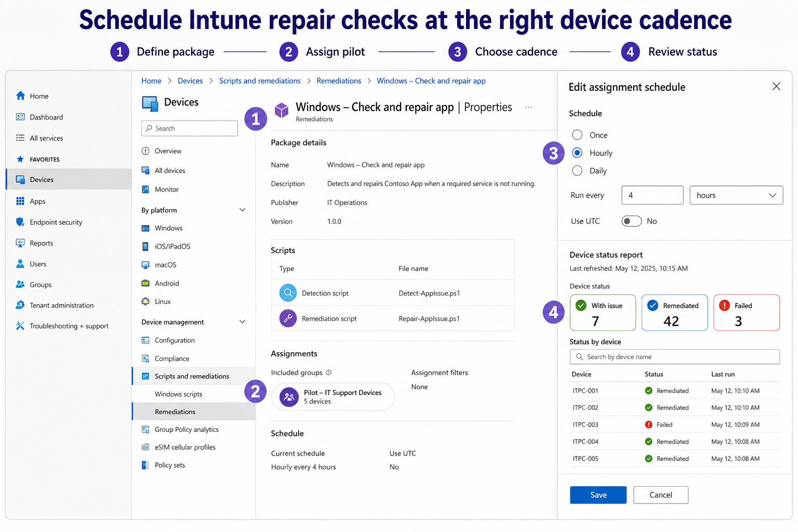Open Windows scripts in the Devices menu

pyautogui.click(x=178, y=394)
